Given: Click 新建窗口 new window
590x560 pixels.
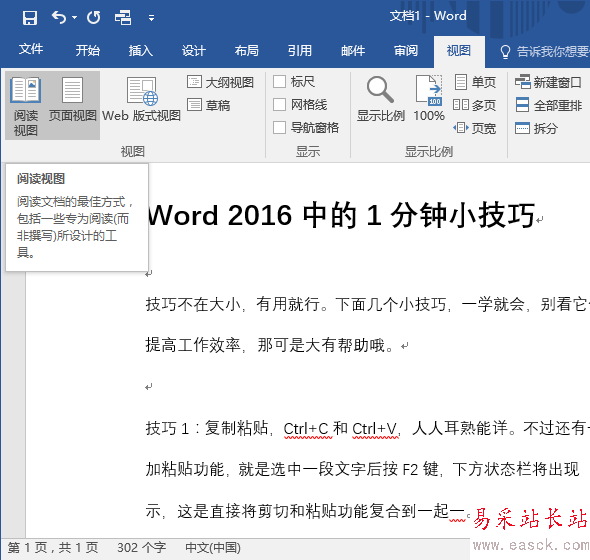Looking at the screenshot, I should click(548, 82).
